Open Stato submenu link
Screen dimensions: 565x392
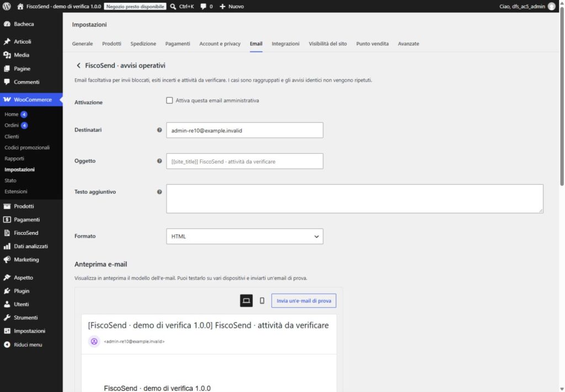(10, 180)
